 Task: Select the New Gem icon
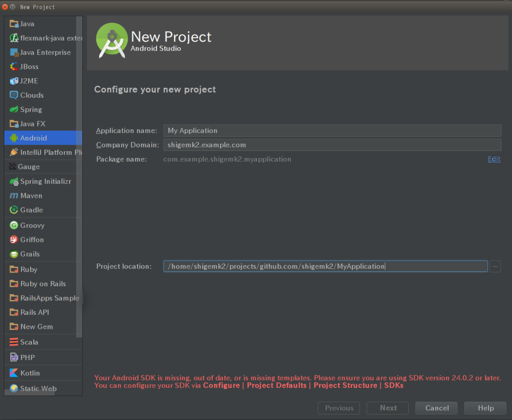pos(13,326)
